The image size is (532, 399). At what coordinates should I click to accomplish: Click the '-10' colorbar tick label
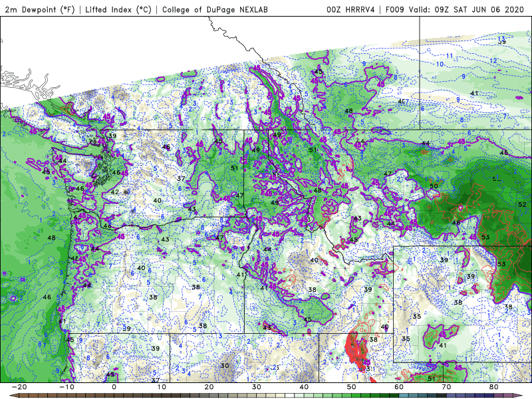66,387
